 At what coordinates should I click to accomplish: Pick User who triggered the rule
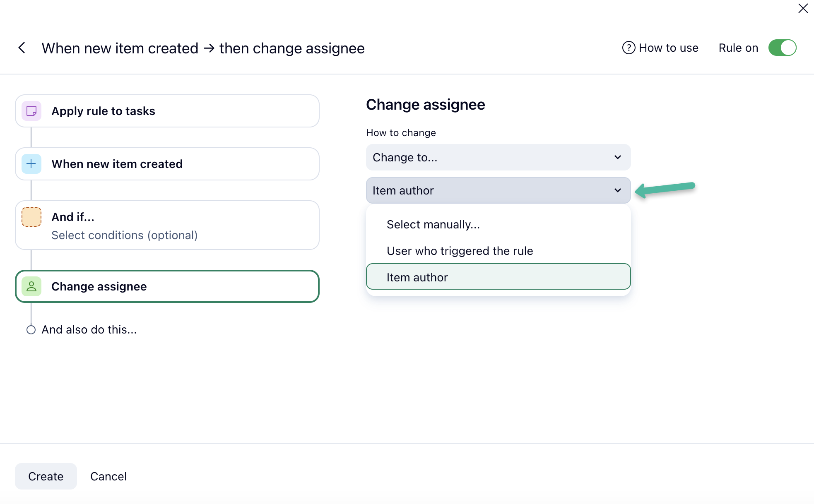tap(460, 251)
